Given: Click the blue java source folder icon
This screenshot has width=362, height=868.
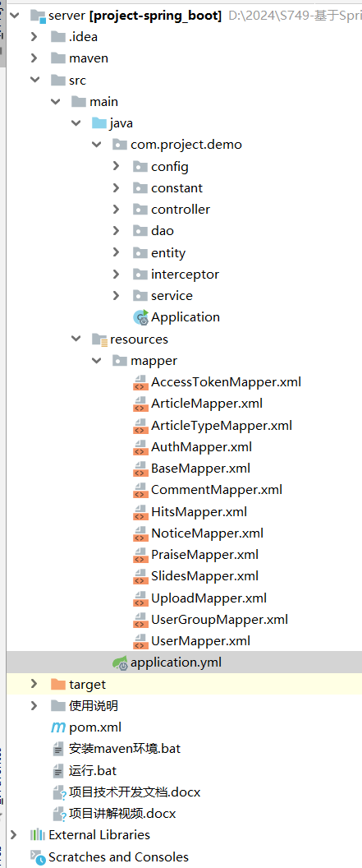Looking at the screenshot, I should [99, 123].
